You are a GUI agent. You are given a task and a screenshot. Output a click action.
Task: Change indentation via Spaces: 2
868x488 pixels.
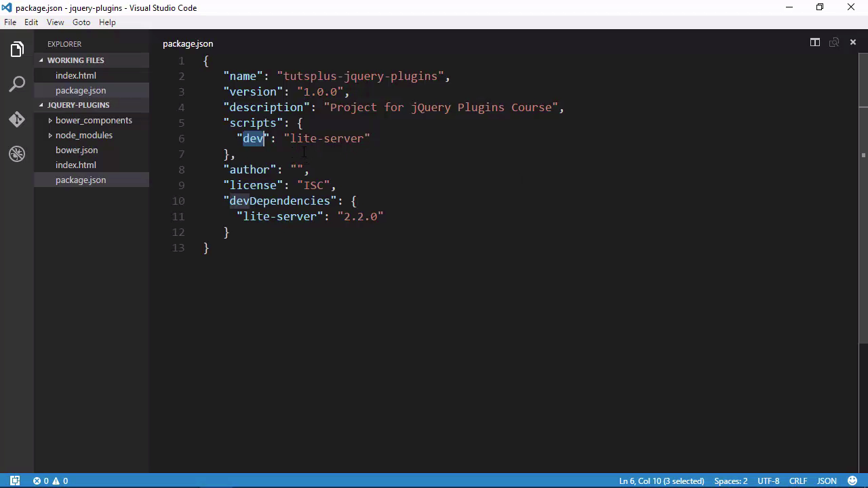(730, 481)
